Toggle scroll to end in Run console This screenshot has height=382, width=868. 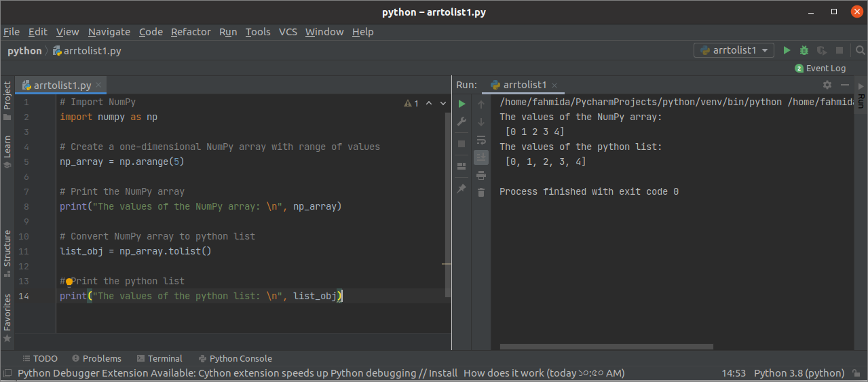[x=481, y=157]
